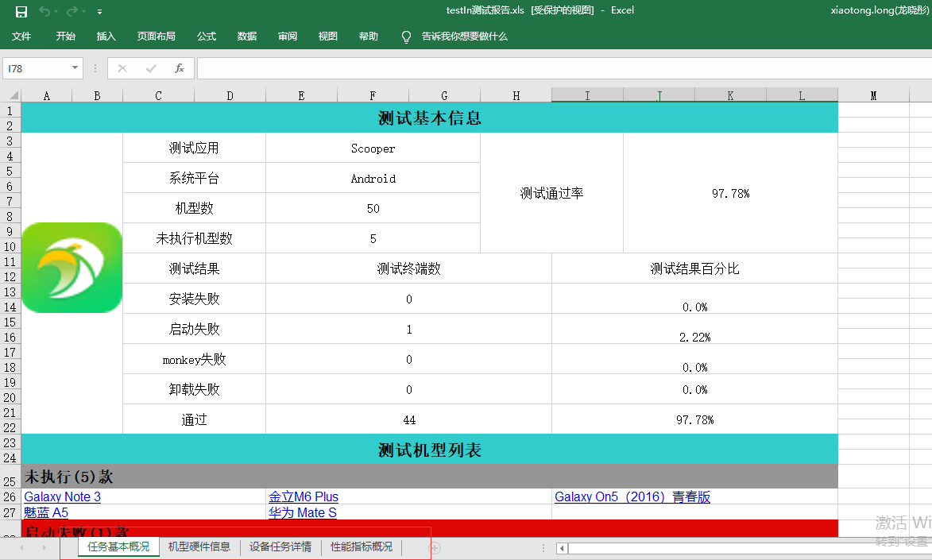Screen dimensions: 932x560
Task: Open the 文件 menu
Action: [x=21, y=37]
